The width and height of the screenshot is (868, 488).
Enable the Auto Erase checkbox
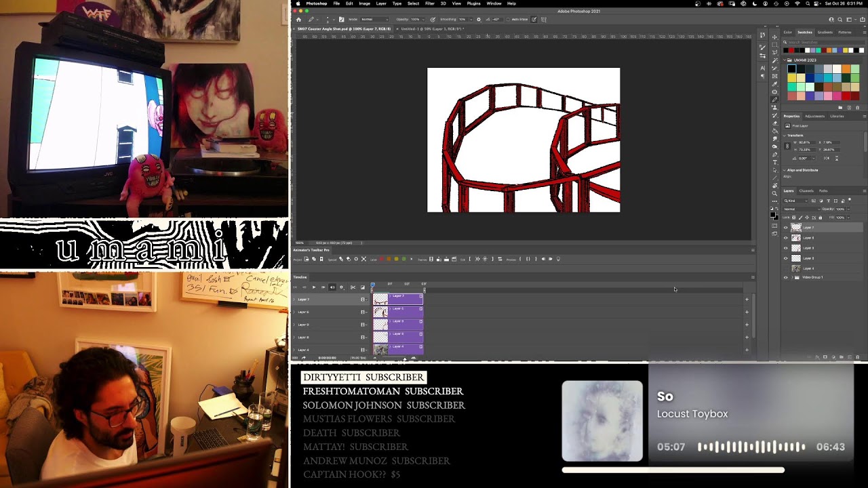pyautogui.click(x=508, y=20)
